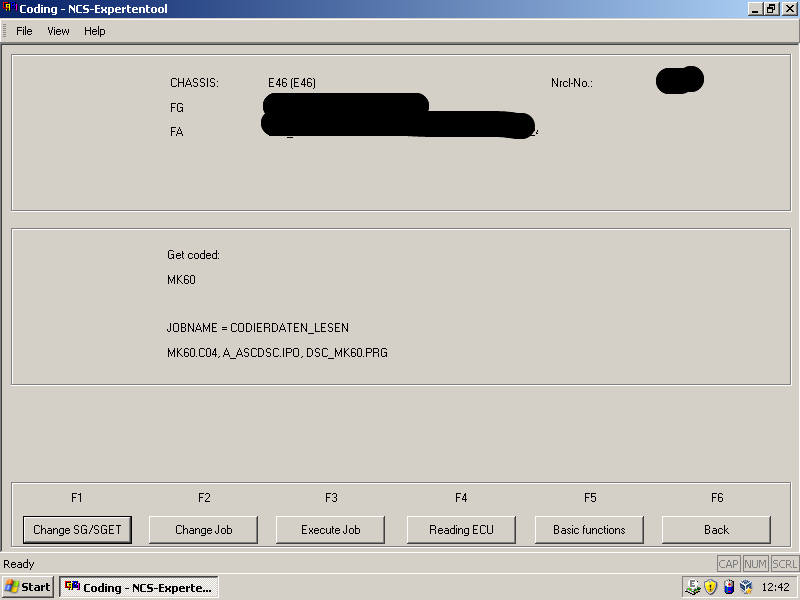This screenshot has height=600, width=800.
Task: Open the File menu
Action: point(24,31)
